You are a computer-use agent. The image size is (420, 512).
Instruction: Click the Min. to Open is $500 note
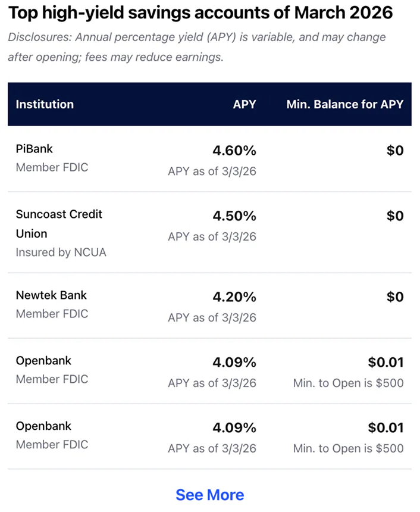348,383
